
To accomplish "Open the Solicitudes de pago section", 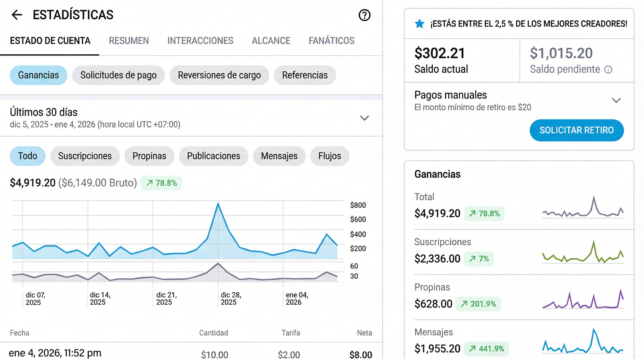I will coord(118,75).
